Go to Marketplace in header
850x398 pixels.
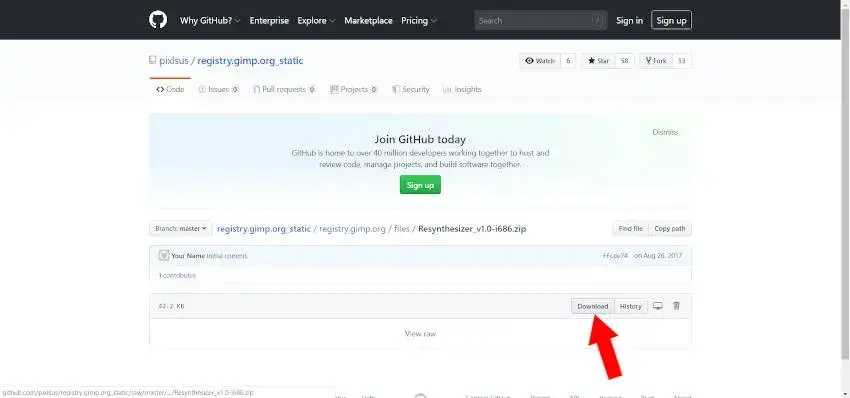(368, 21)
